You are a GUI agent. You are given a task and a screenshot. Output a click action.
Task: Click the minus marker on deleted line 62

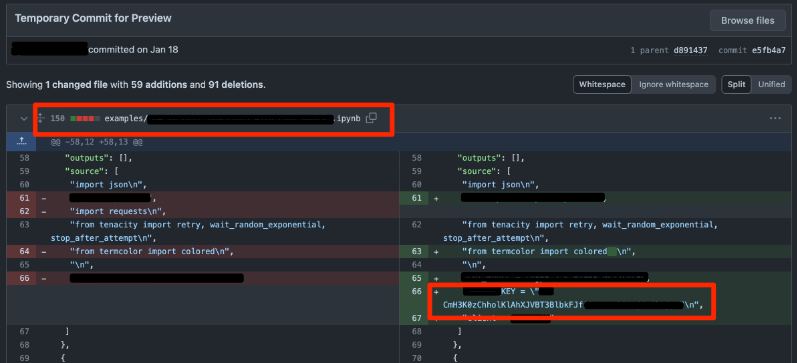tap(44, 211)
